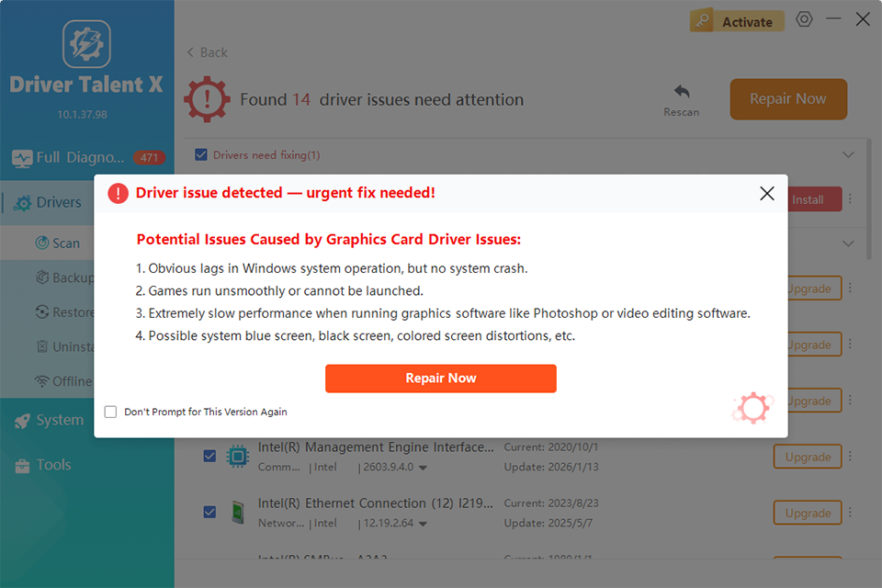The image size is (882, 588).
Task: Open the Drivers section in sidebar
Action: (47, 202)
